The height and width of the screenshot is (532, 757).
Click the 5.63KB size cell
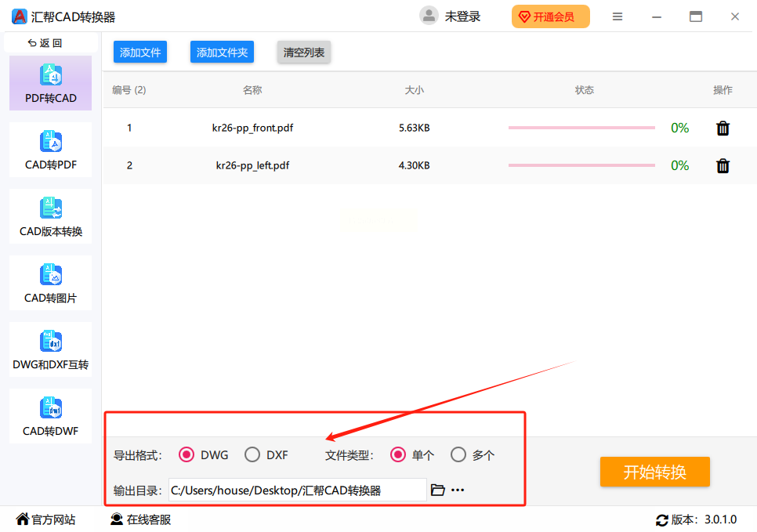point(415,128)
